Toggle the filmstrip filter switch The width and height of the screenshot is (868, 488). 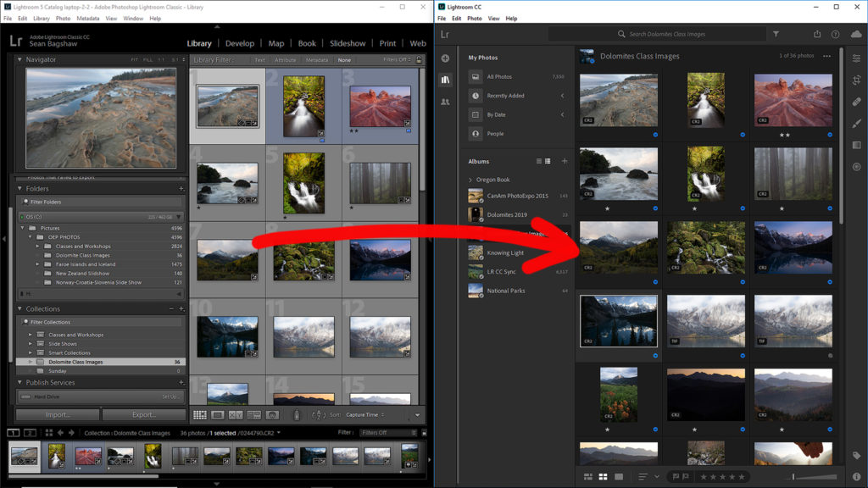click(x=424, y=433)
